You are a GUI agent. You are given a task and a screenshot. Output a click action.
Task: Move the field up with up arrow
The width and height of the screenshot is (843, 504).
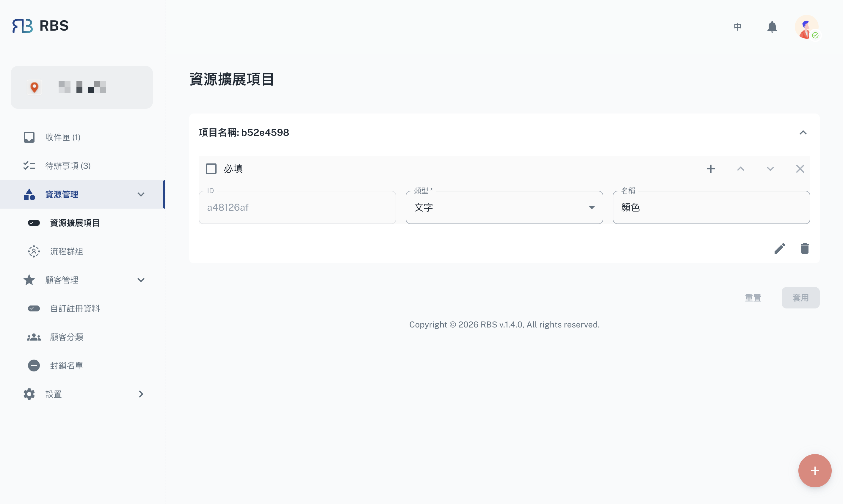tap(741, 169)
